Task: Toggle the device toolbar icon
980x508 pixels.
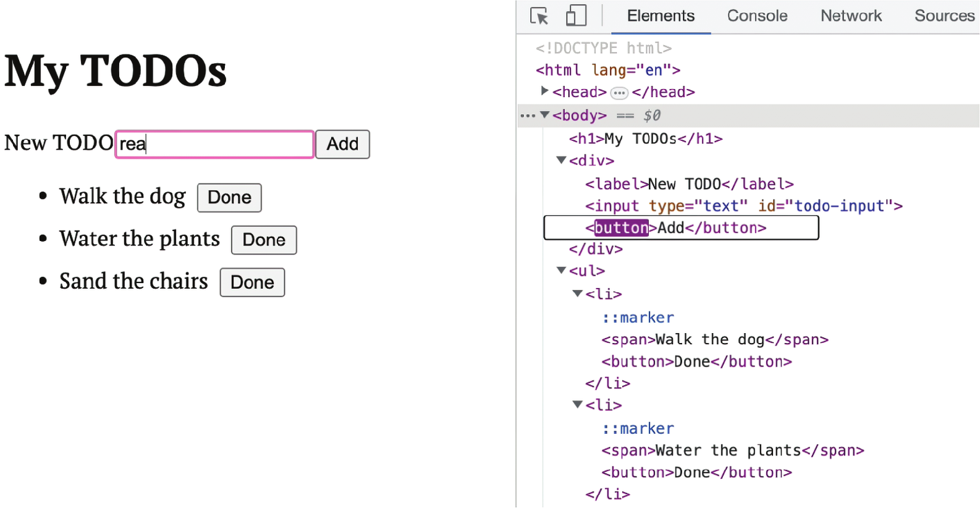Action: pos(576,15)
